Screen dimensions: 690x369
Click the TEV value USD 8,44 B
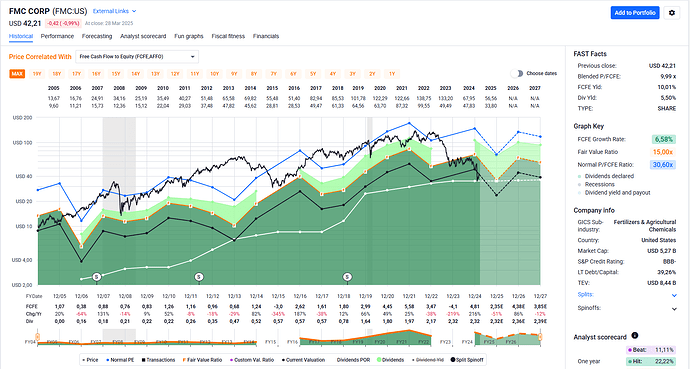click(661, 283)
